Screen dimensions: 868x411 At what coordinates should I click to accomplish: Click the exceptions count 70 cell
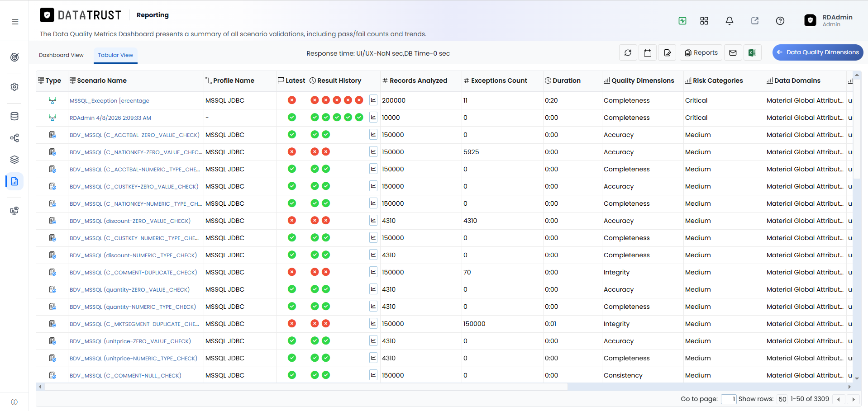[x=502, y=272]
